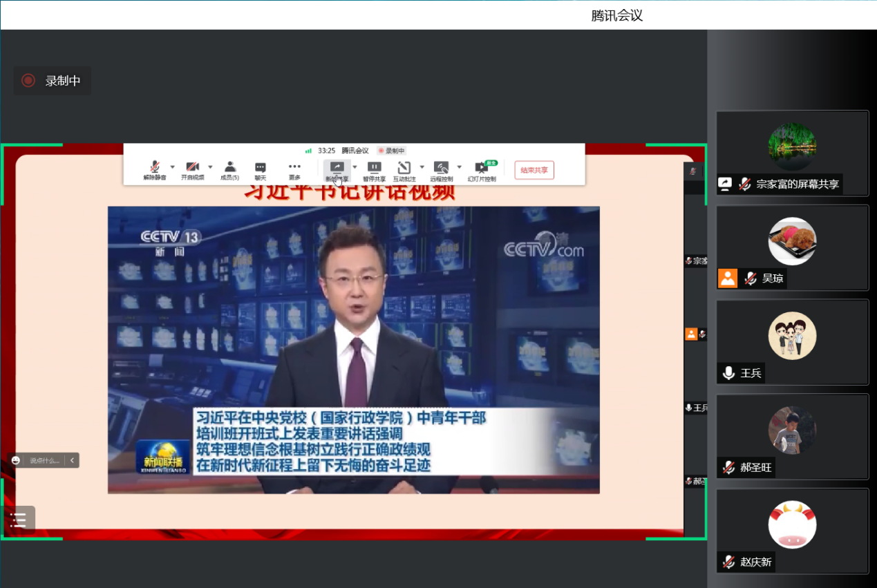Image resolution: width=877 pixels, height=588 pixels.
Task: Click the emoji smiley icon
Action: [x=16, y=460]
